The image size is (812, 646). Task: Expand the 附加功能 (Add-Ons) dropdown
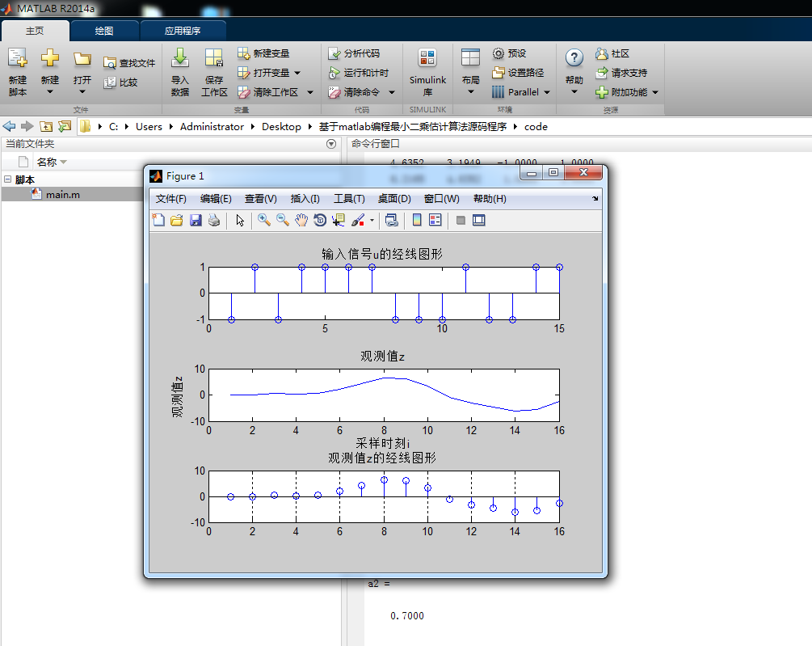655,92
